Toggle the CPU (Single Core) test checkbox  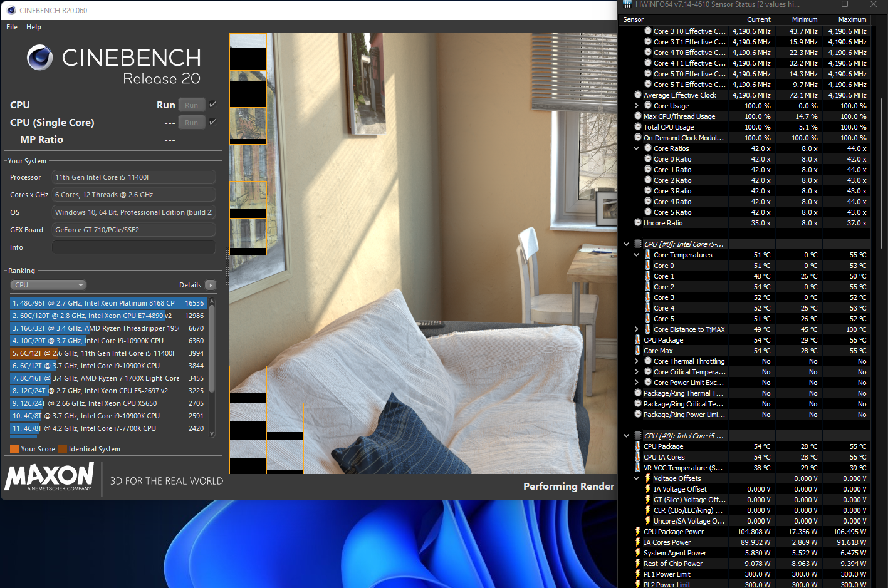pyautogui.click(x=213, y=122)
